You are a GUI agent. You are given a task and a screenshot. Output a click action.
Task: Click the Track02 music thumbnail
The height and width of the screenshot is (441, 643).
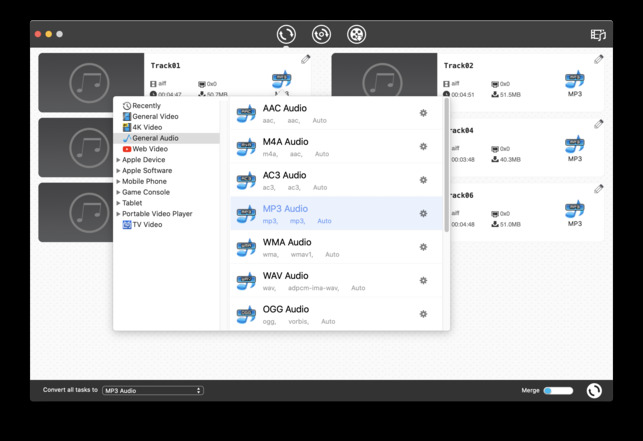[384, 74]
